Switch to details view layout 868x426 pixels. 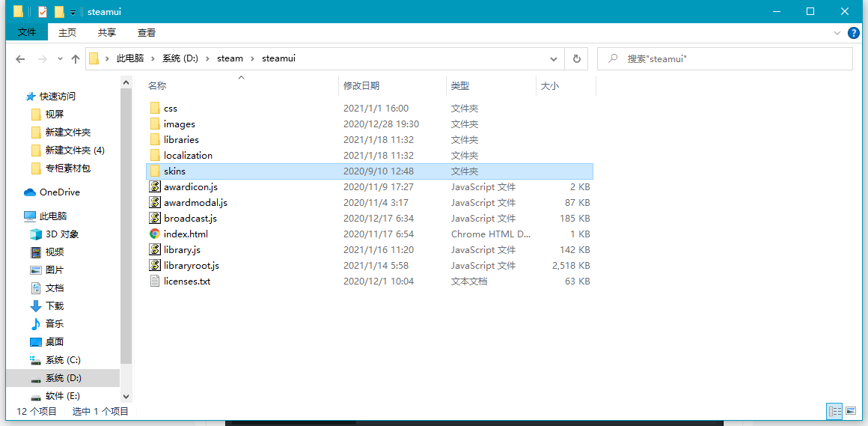point(834,411)
